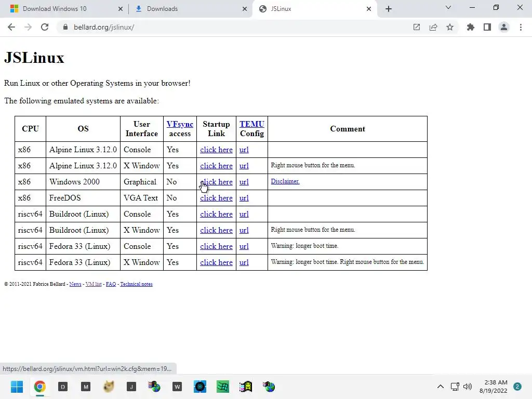This screenshot has height=399, width=532.
Task: Open the Chrome three-dot menu
Action: click(521, 27)
